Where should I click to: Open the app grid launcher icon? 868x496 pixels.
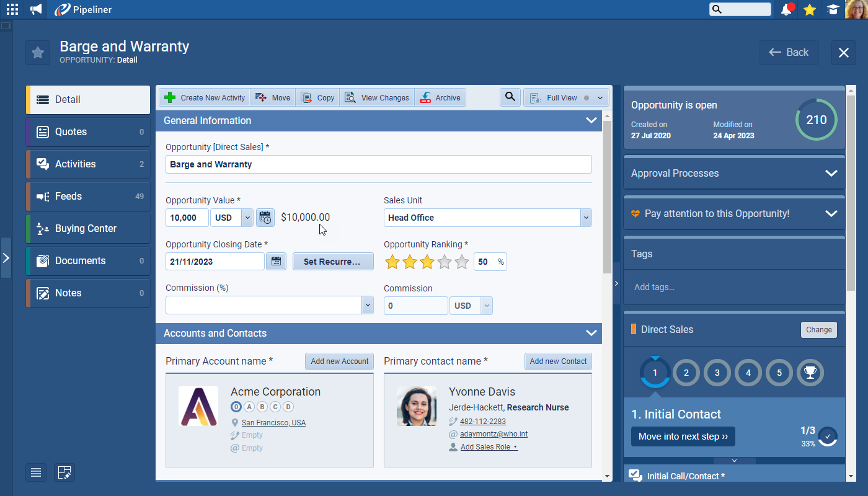pyautogui.click(x=12, y=9)
